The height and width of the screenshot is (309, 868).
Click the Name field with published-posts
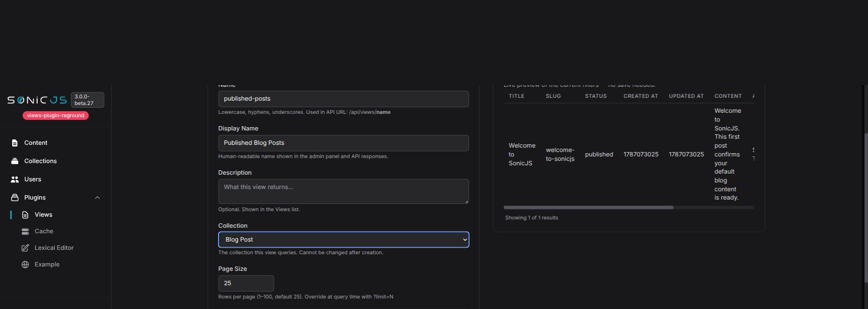(x=343, y=99)
